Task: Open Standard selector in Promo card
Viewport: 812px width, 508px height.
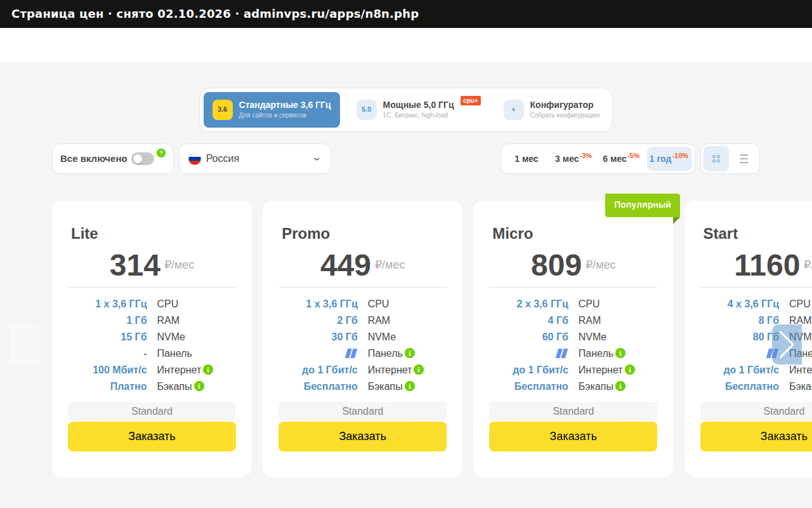Action: tap(362, 411)
